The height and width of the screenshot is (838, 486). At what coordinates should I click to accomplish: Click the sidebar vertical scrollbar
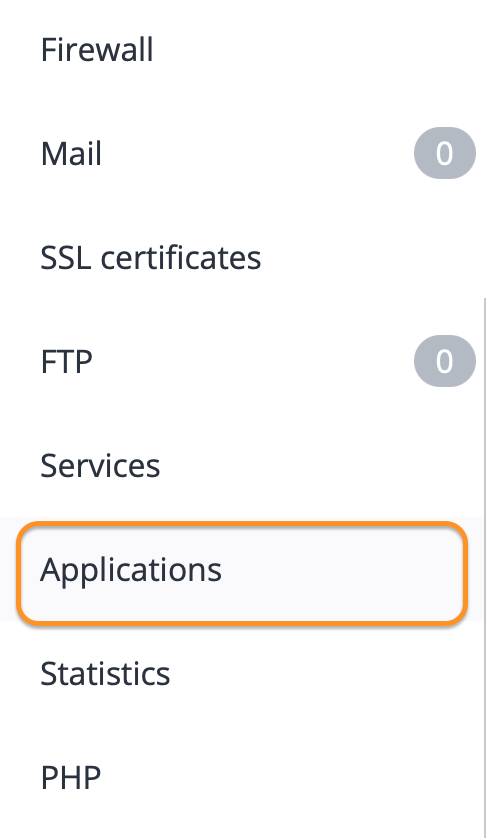484,568
